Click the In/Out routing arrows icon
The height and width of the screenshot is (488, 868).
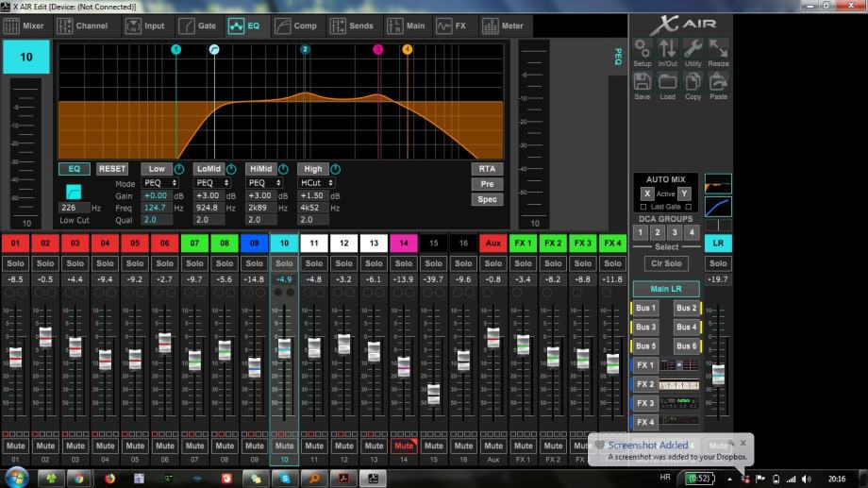pos(667,48)
